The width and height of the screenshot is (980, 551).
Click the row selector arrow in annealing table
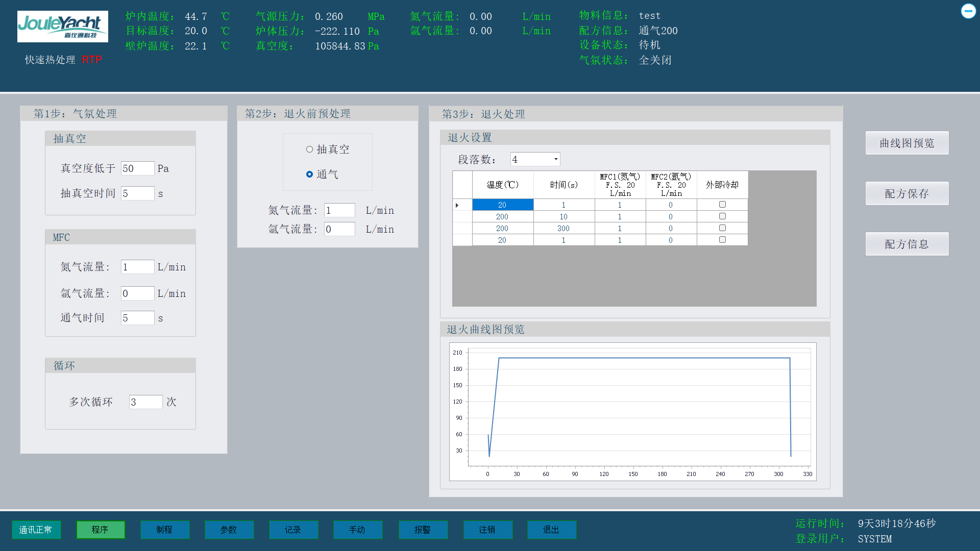(x=457, y=205)
